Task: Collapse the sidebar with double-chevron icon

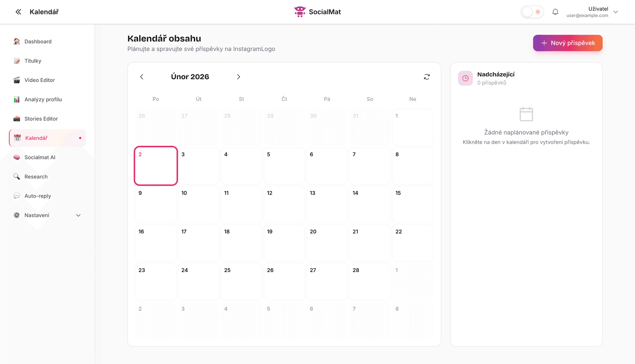Action: point(18,12)
